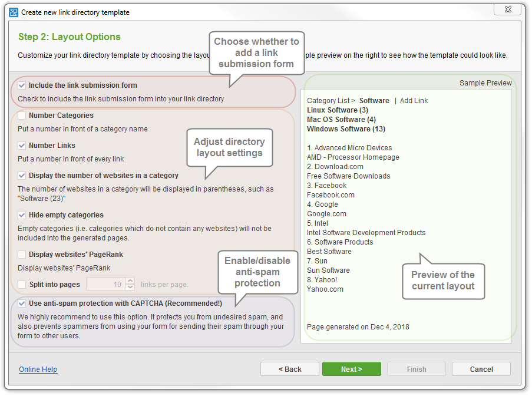Enable the Number Categories checkbox
The height and width of the screenshot is (396, 532).
point(22,115)
